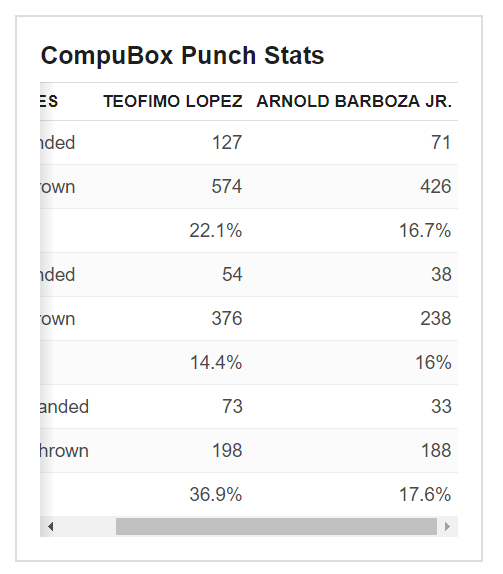Click the TEOFIMO LOPEZ column header
The image size is (503, 574).
tap(173, 101)
